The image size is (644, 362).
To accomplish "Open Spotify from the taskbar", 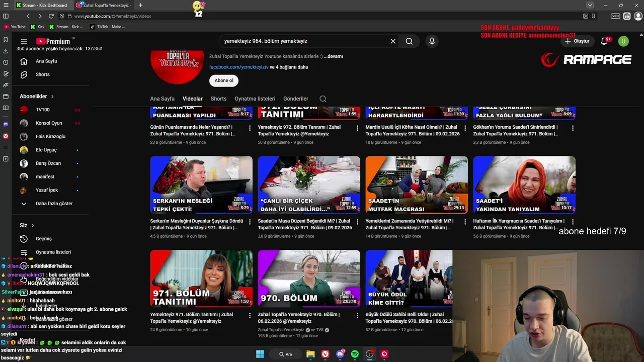I will (355, 354).
